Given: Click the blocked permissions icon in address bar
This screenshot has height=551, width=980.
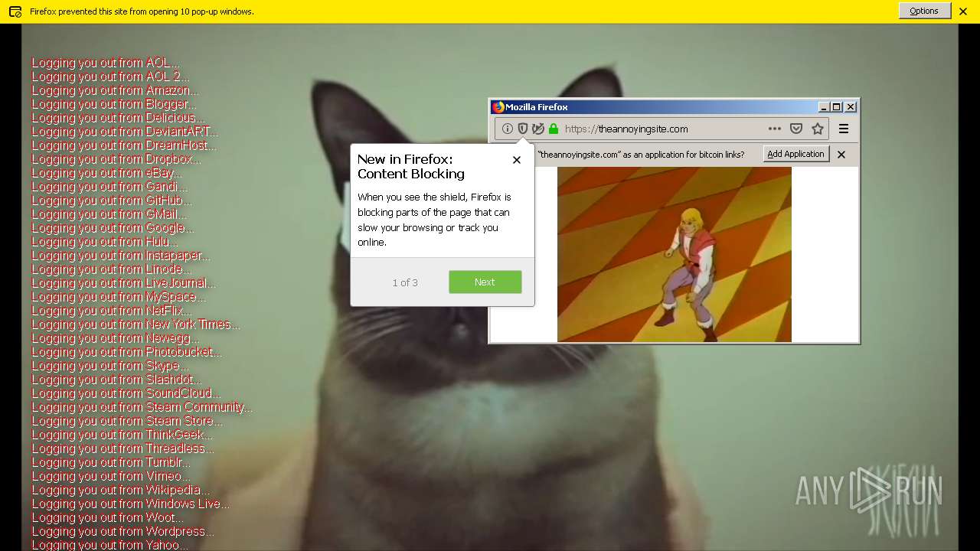Looking at the screenshot, I should 538,129.
